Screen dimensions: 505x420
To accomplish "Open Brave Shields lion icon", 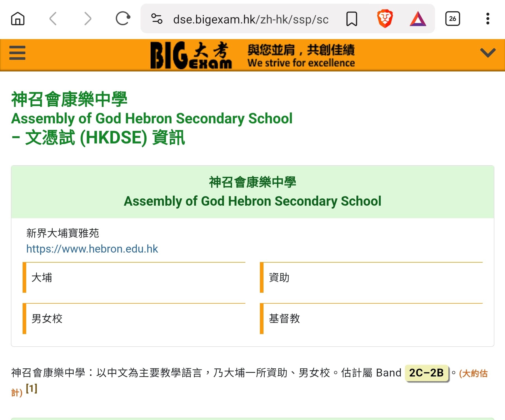I will point(385,19).
